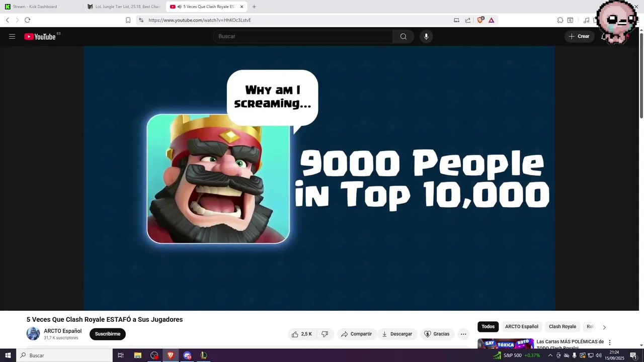
Task: View site info icon beside the URL
Action: [x=141, y=20]
